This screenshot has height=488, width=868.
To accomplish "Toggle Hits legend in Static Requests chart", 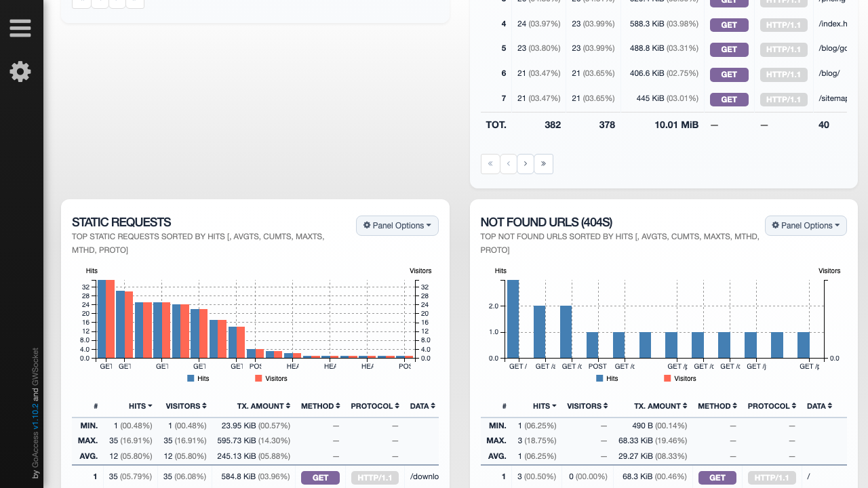I will pos(199,378).
